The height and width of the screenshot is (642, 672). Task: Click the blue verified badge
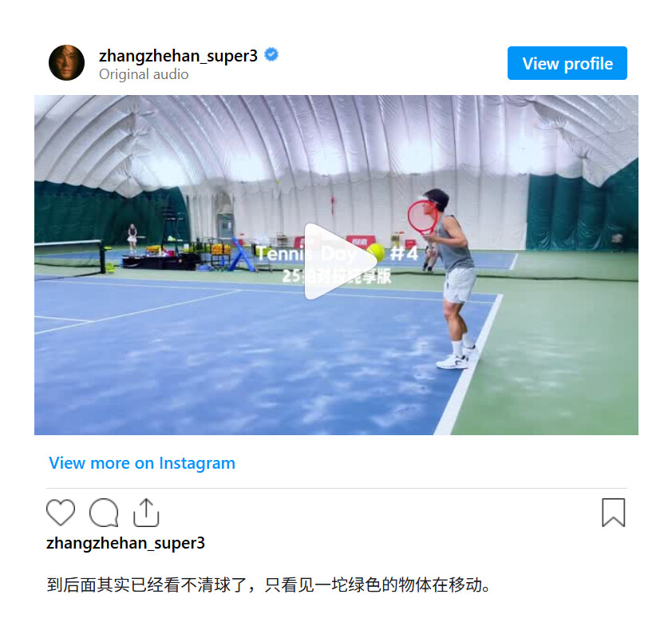[x=271, y=55]
